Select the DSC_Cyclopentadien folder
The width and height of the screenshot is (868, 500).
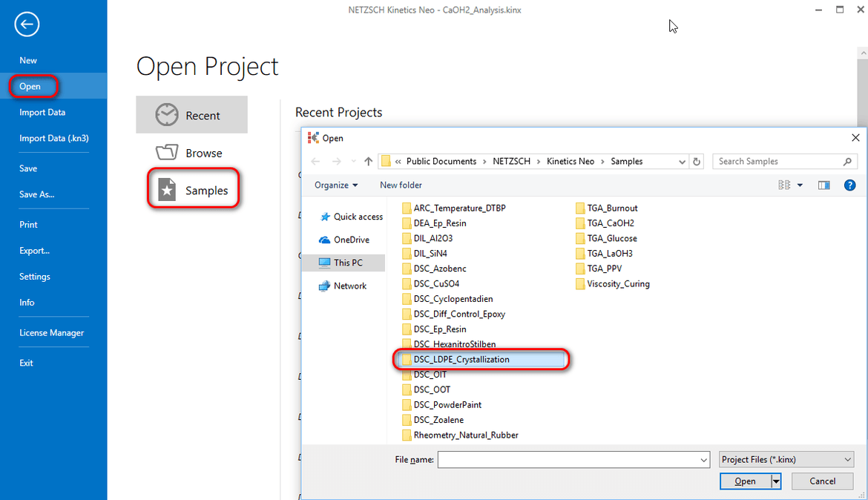(447, 299)
